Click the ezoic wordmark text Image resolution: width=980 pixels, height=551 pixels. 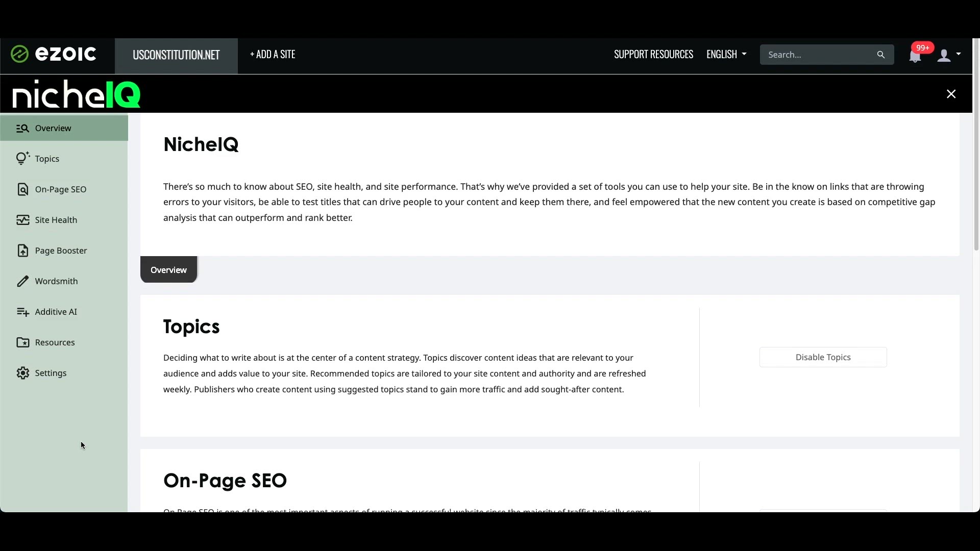65,54
